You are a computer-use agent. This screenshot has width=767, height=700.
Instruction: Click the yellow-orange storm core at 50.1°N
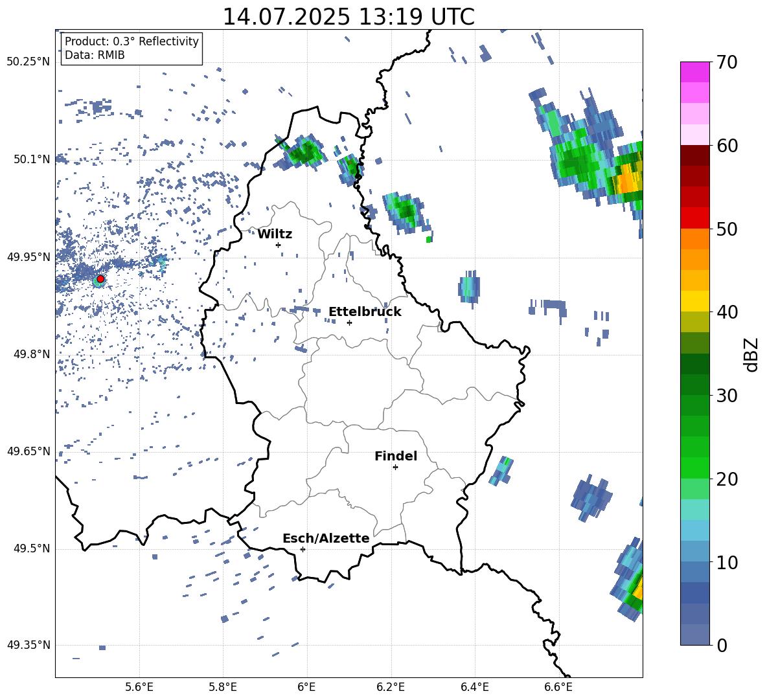coord(628,179)
